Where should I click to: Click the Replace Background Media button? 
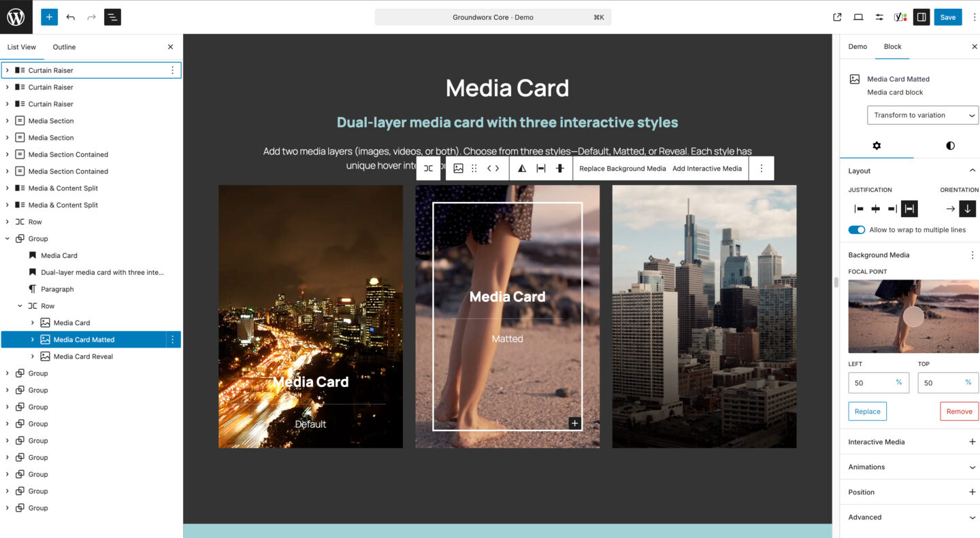[622, 168]
